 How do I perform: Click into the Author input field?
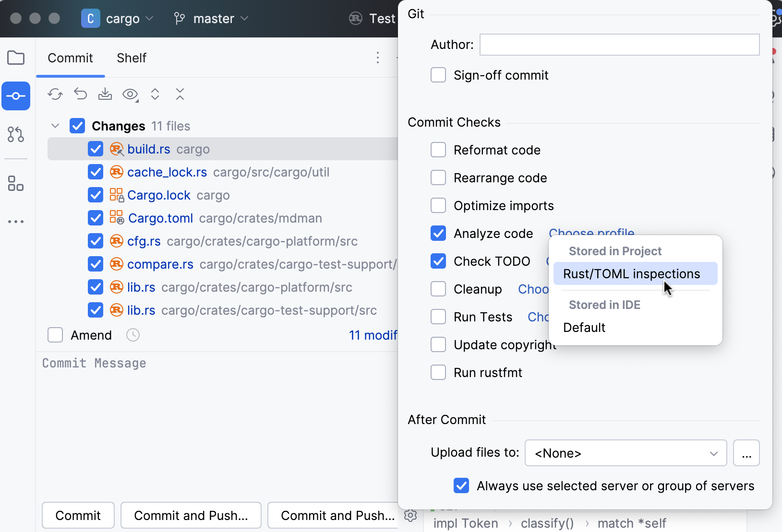tap(620, 45)
